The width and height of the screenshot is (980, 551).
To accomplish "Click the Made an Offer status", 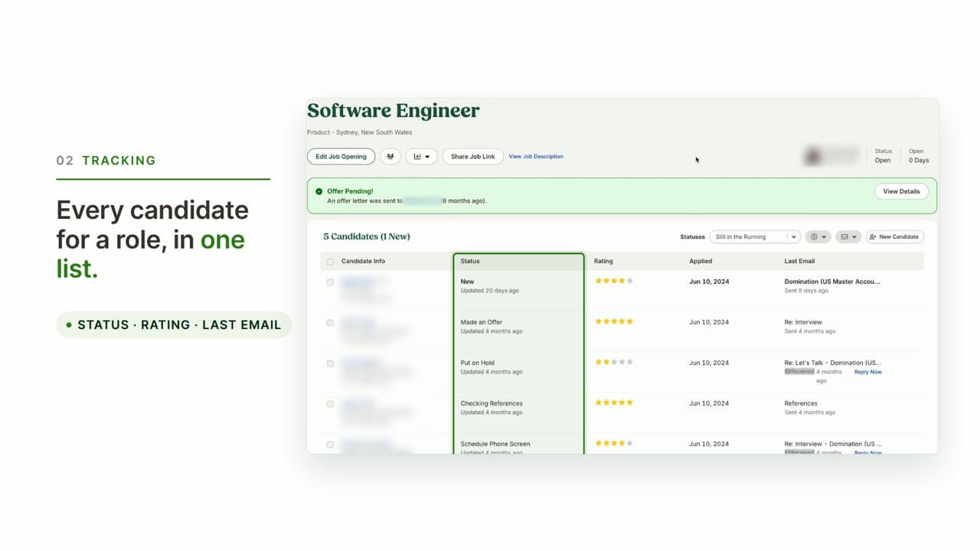I will (x=482, y=322).
